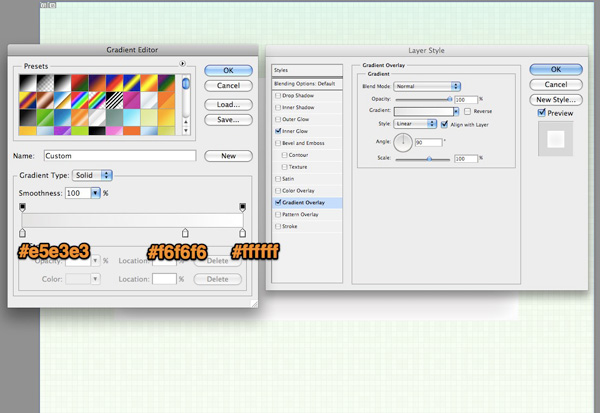Open Styles section in Layer Style
600x413 pixels.
coord(307,70)
